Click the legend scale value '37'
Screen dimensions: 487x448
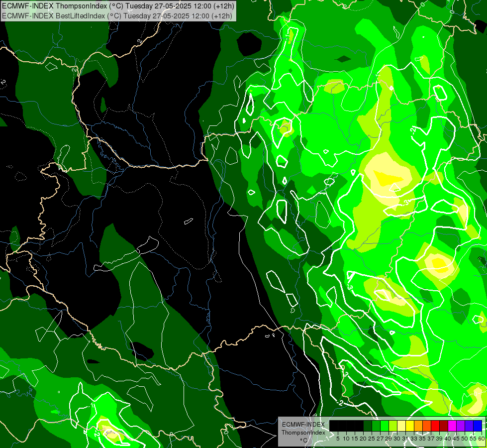431,439
